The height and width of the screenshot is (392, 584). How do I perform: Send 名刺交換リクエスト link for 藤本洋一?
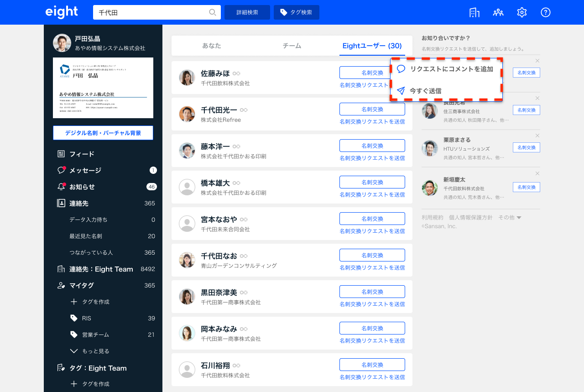click(372, 158)
